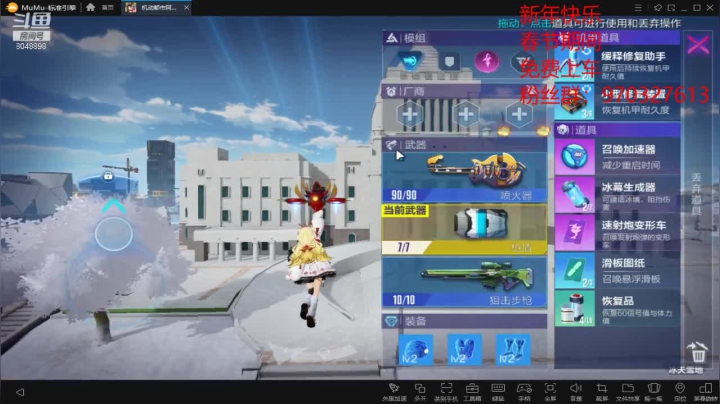Image resolution: width=720 pixels, height=404 pixels.
Task: Open the 音量 volume control
Action: click(576, 392)
